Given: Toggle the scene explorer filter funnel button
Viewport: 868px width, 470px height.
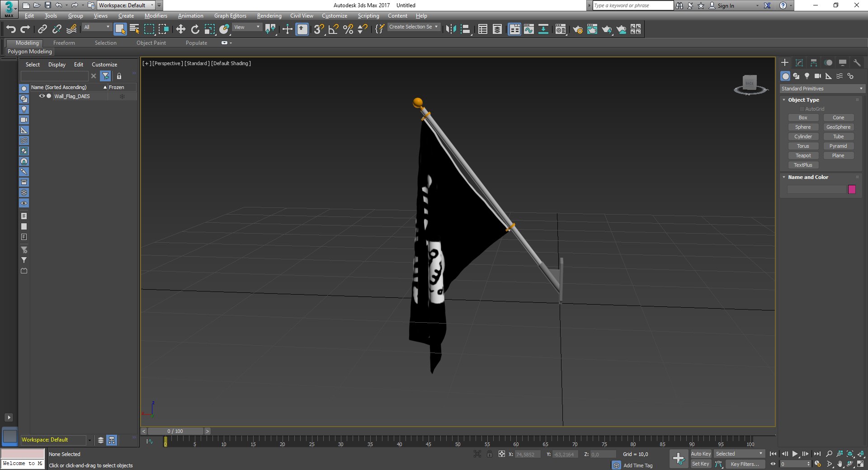Looking at the screenshot, I should coord(105,76).
